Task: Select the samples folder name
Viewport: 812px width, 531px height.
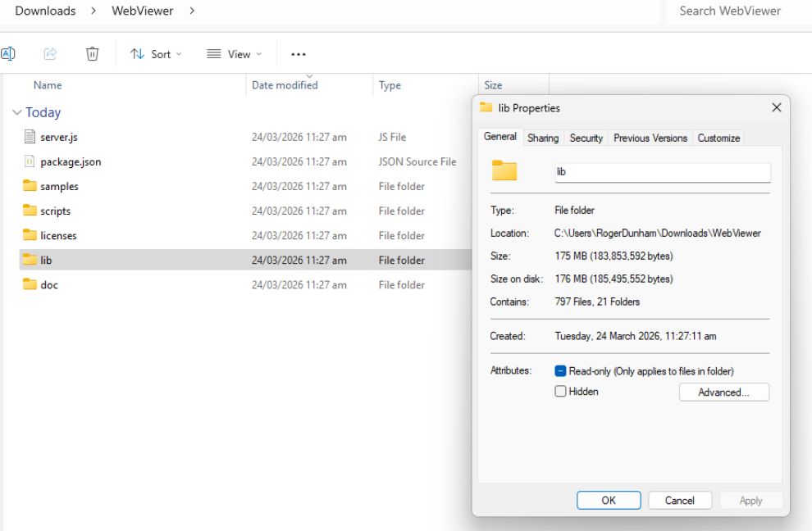Action: tap(60, 186)
